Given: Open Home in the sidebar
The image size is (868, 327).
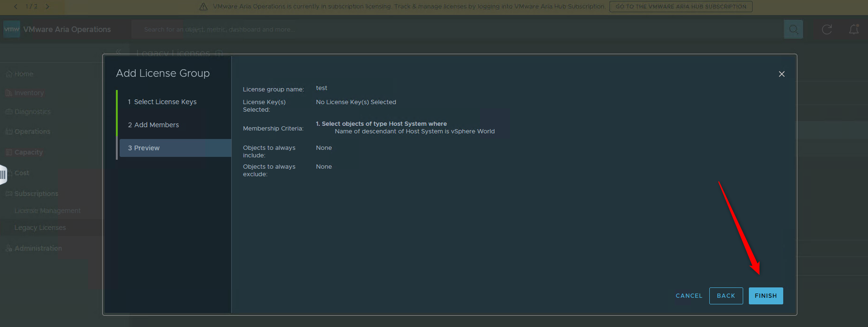Looking at the screenshot, I should [24, 74].
